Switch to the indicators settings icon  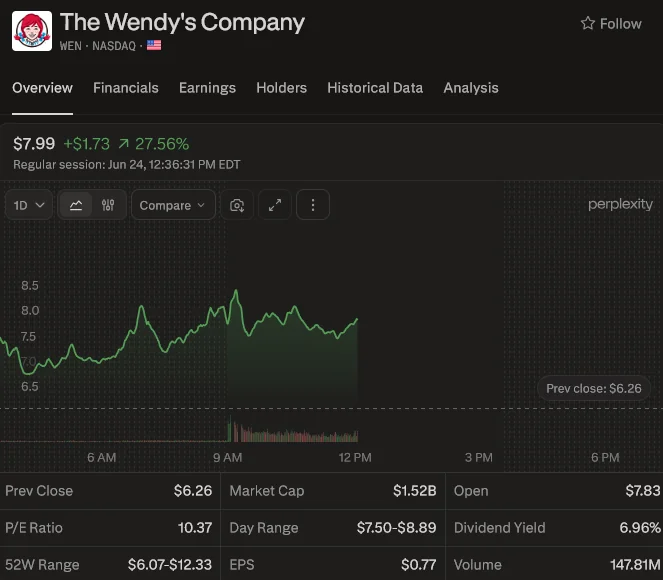click(x=108, y=205)
